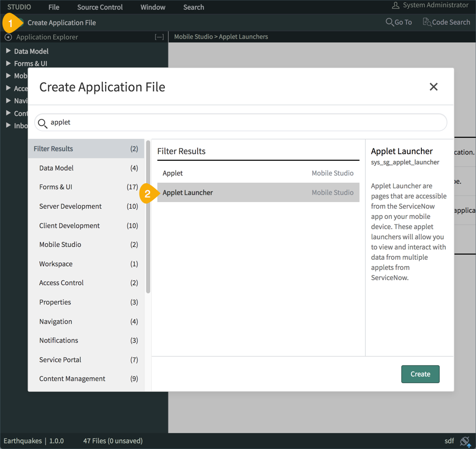Open Code Search from the top bar
Screen dimensions: 476x449
tap(446, 22)
